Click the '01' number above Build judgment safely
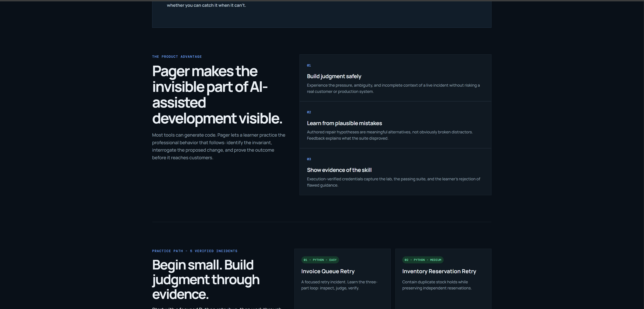 click(309, 66)
